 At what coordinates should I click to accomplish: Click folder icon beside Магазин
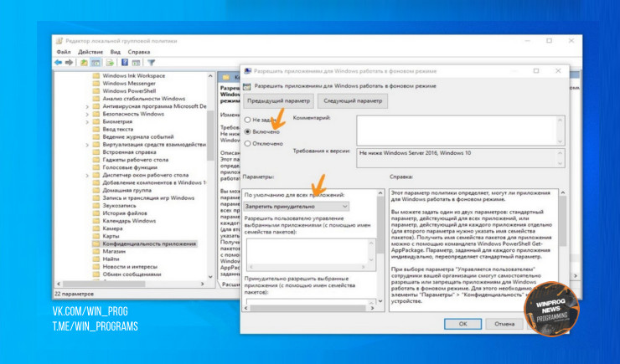click(96, 252)
